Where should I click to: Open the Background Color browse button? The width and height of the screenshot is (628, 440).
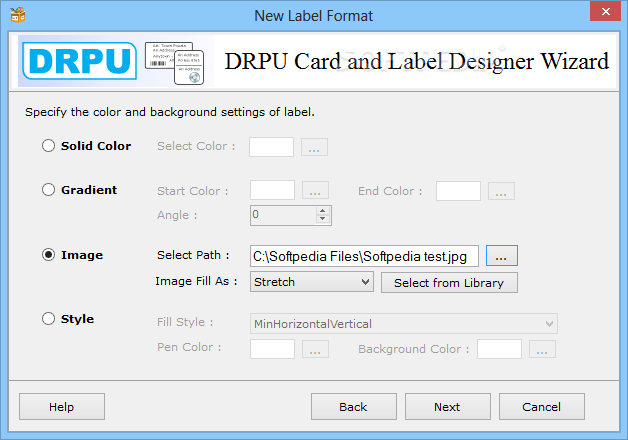pyautogui.click(x=542, y=349)
